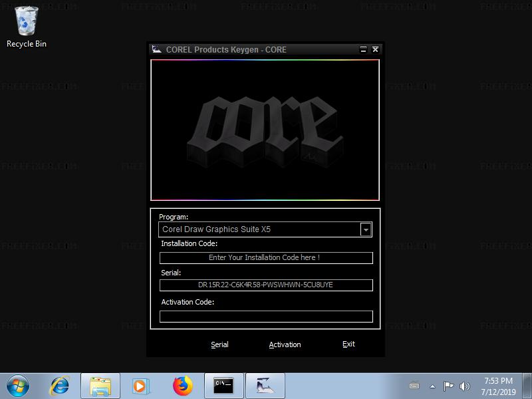Click the 'COREL Products Keygen - CORE' title text
Image resolution: width=532 pixels, height=399 pixels.
(226, 49)
